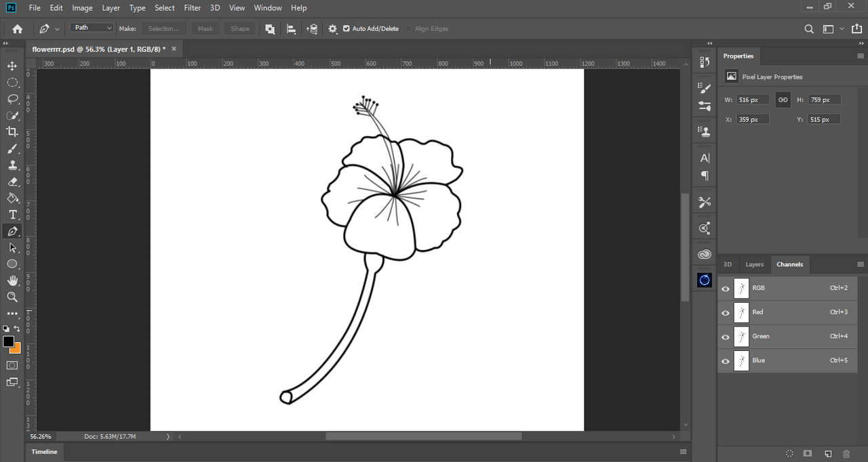Open Timeline panel flyout menu
Viewport: 868px width, 462px height.
pyautogui.click(x=683, y=452)
